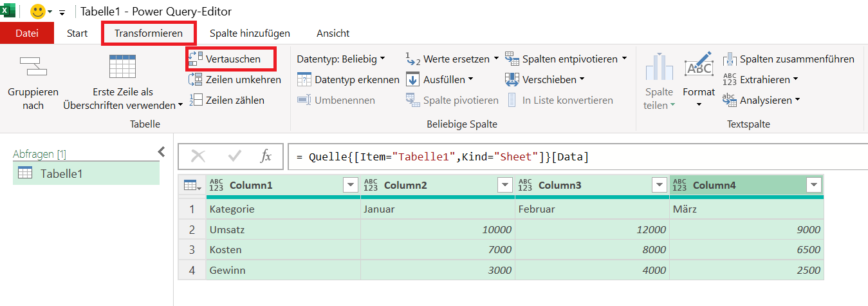Click the Column4 data type icon
Screen dimensions: 868x306
click(x=679, y=186)
